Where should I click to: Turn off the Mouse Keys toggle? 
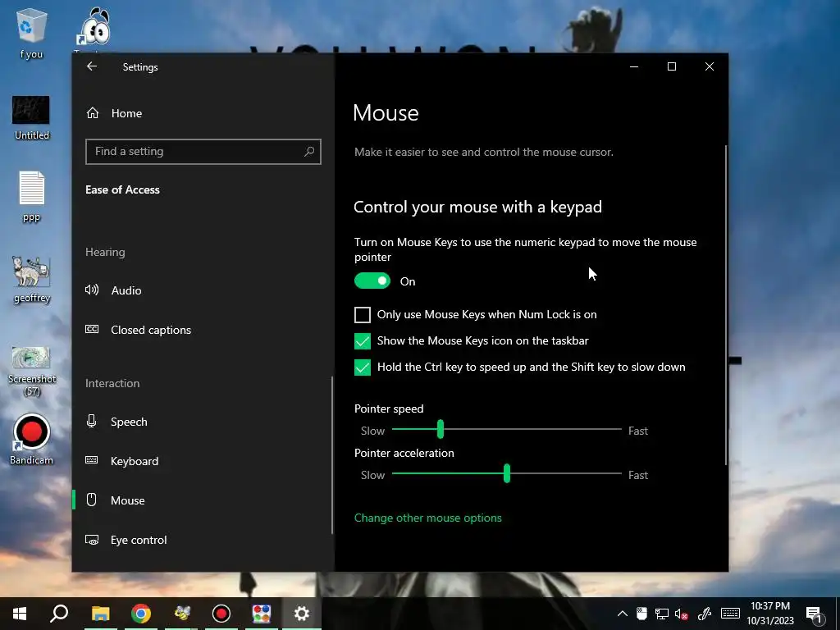372,281
